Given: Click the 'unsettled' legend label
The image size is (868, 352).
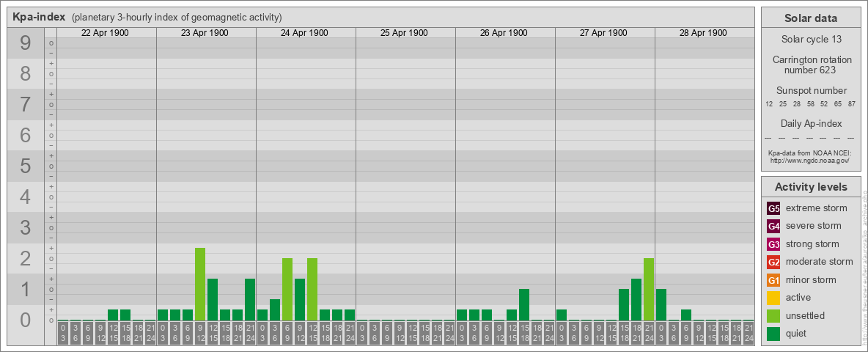Looking at the screenshot, I should click(x=806, y=315).
